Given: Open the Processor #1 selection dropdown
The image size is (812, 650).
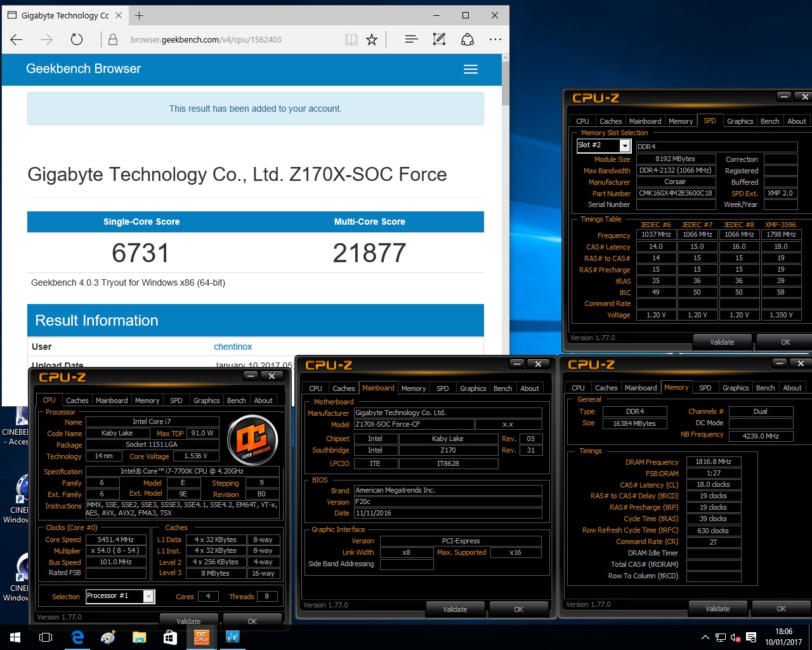Looking at the screenshot, I should coord(148,596).
